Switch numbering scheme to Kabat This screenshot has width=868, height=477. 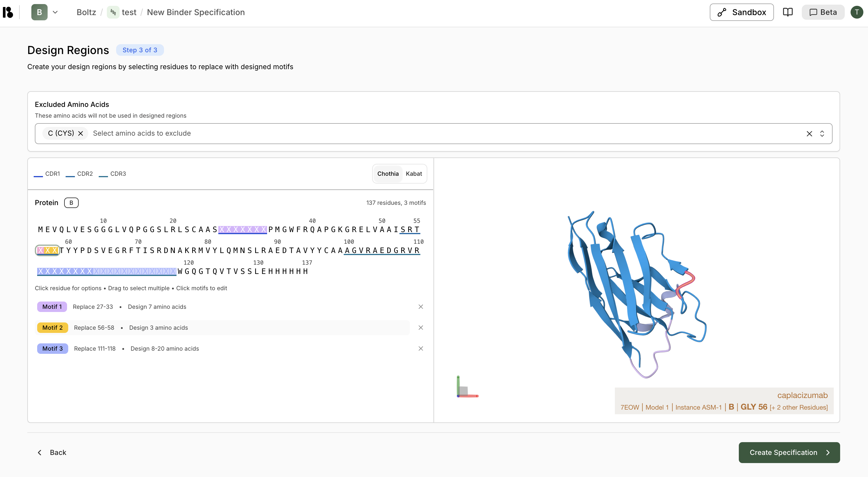tap(414, 174)
